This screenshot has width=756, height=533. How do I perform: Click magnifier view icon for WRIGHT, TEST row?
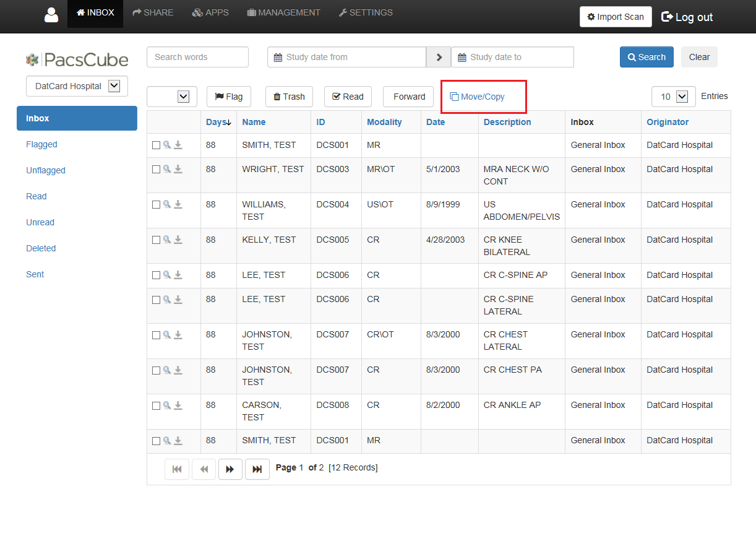[167, 169]
